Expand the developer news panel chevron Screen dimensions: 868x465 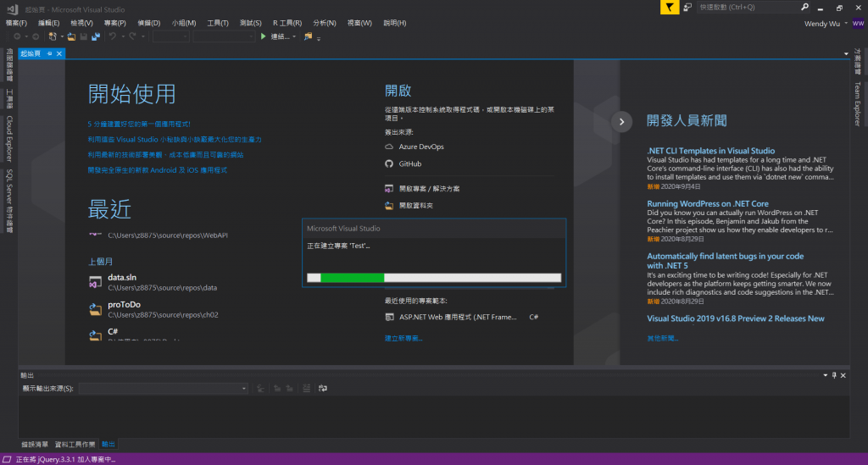(621, 122)
